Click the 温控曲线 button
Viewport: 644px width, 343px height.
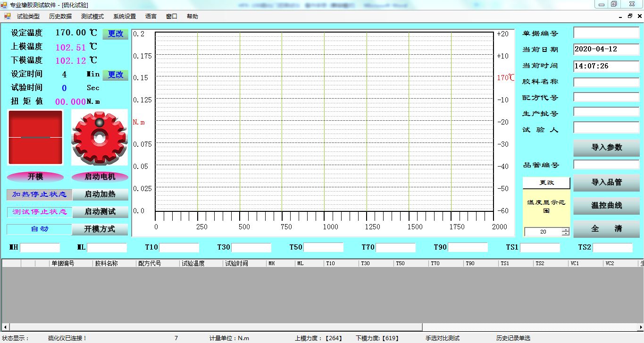607,206
